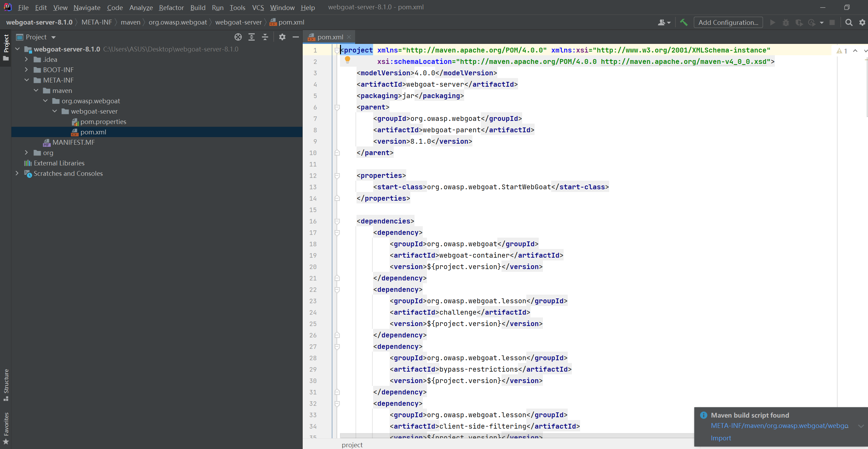
Task: Expand the Maven notification chevron
Action: 861,426
